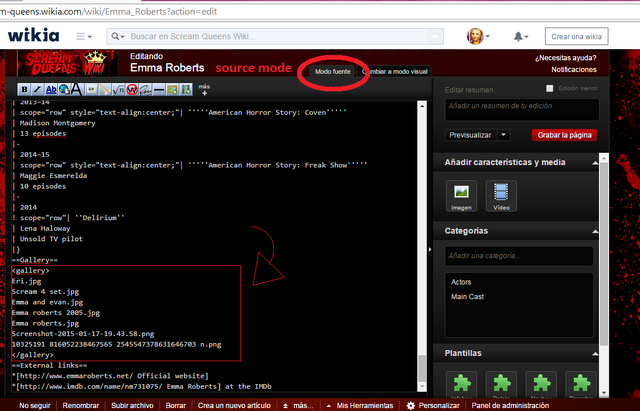
Task: Click the Añadir una categoría field
Action: pyautogui.click(x=519, y=256)
